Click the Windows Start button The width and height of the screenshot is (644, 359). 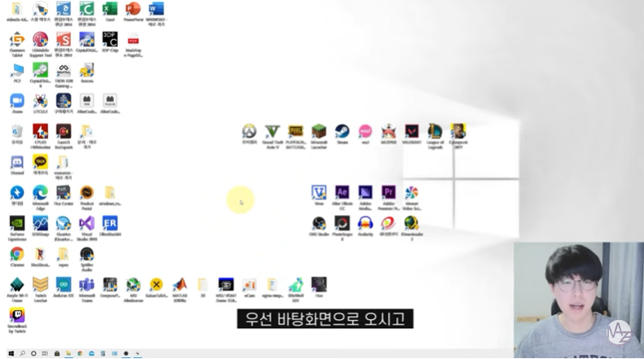pos(11,353)
